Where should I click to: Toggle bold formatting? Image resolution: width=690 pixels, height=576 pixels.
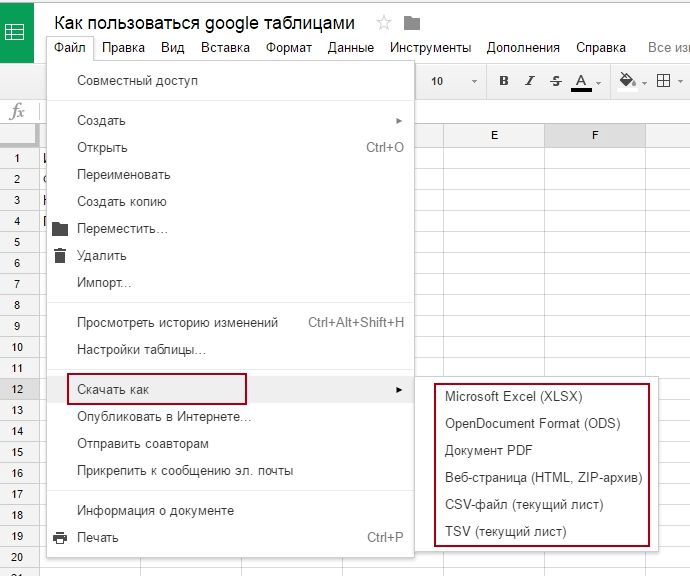pos(504,81)
